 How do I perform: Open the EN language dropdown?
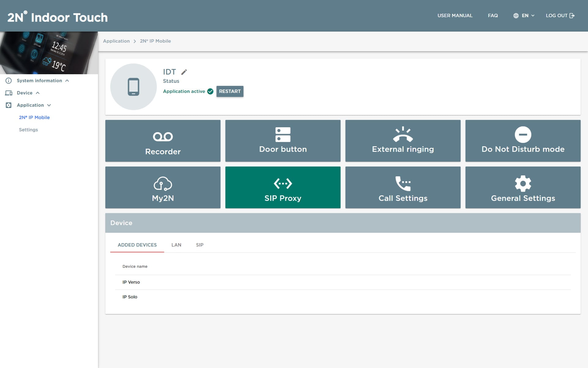point(524,16)
